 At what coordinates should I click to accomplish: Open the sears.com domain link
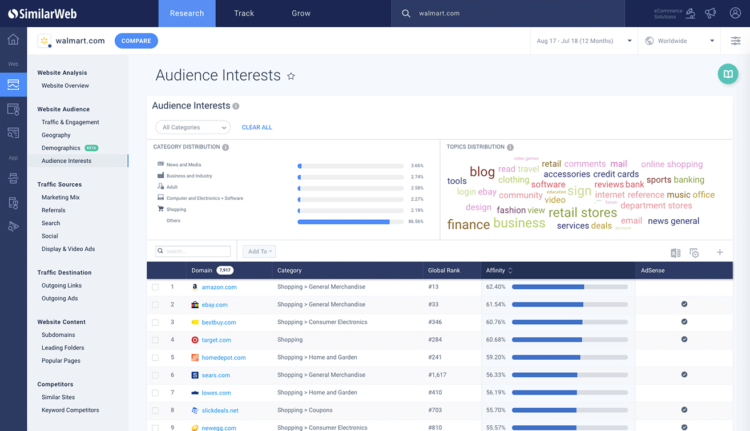click(216, 376)
